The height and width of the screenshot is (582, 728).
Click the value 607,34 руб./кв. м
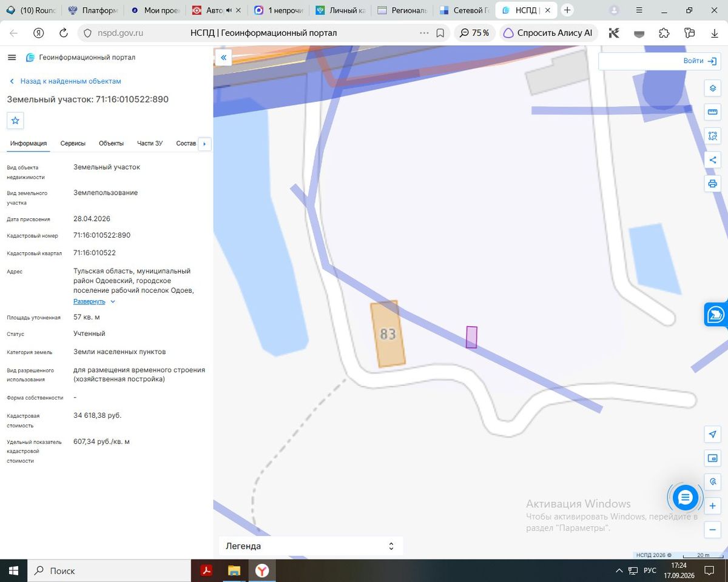click(x=101, y=441)
